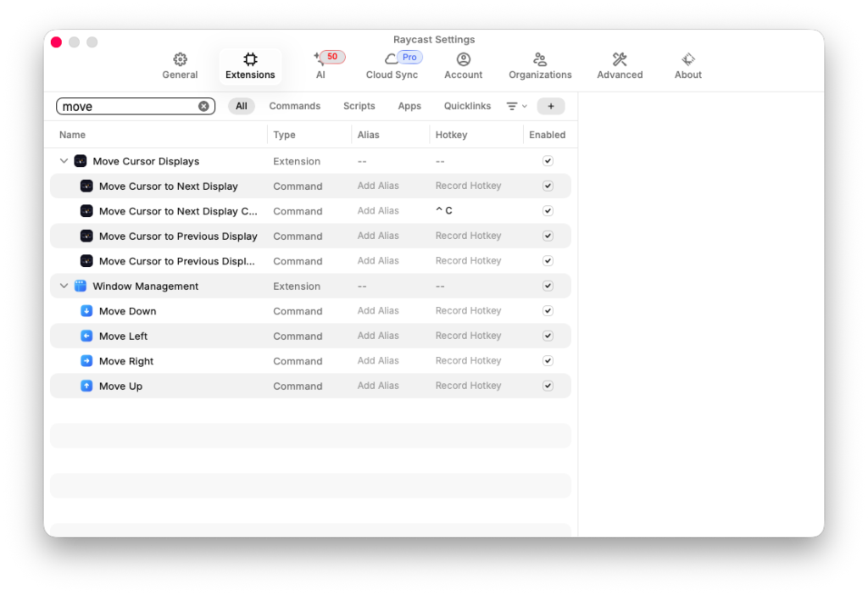Record hotkey for Move Cursor to Next Display
The image size is (868, 595).
468,186
